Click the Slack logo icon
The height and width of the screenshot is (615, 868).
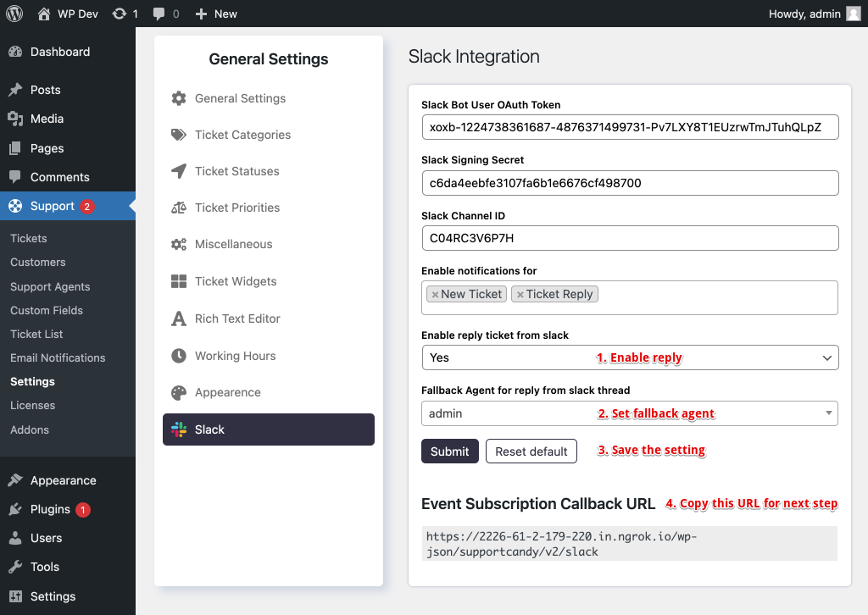point(179,429)
